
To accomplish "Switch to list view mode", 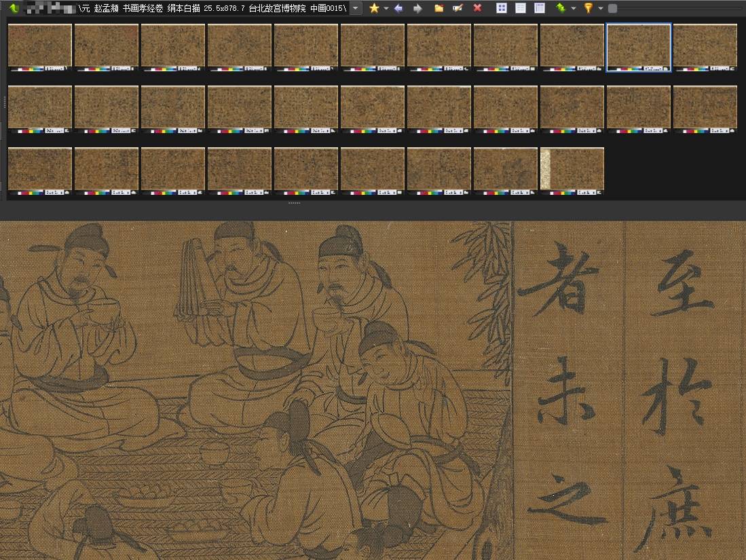I will 521,8.
